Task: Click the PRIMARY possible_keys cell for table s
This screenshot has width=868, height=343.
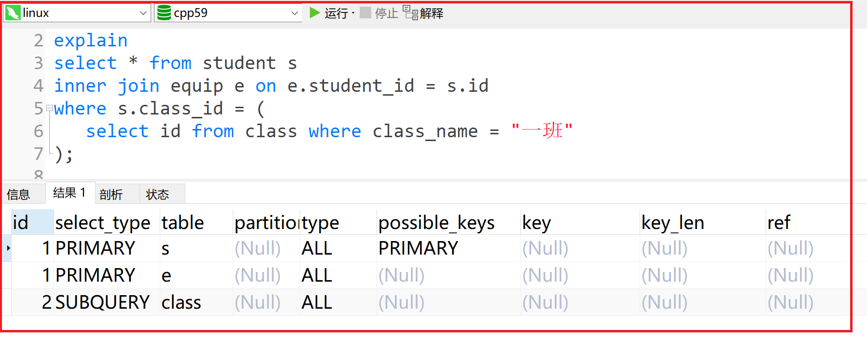Action: pos(418,248)
